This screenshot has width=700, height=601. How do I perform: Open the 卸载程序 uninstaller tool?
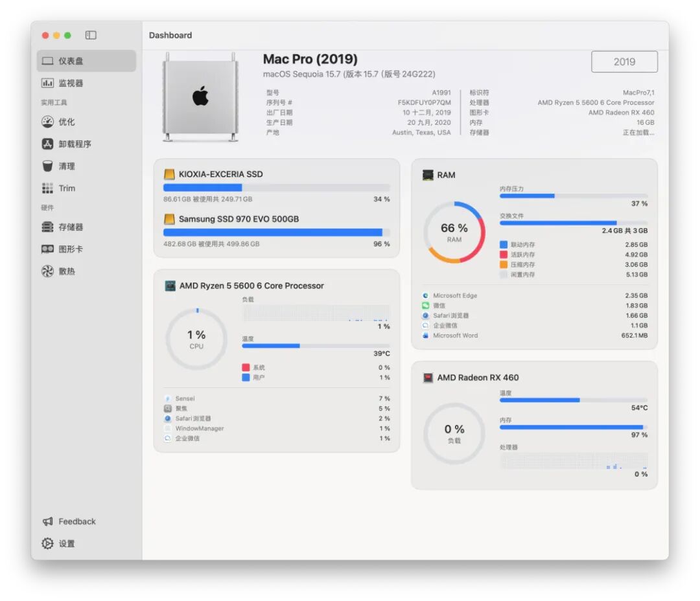point(86,144)
